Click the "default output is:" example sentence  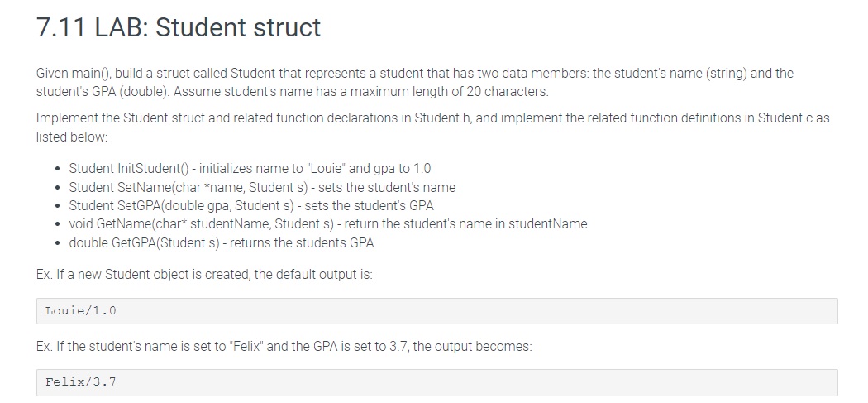[x=205, y=275]
